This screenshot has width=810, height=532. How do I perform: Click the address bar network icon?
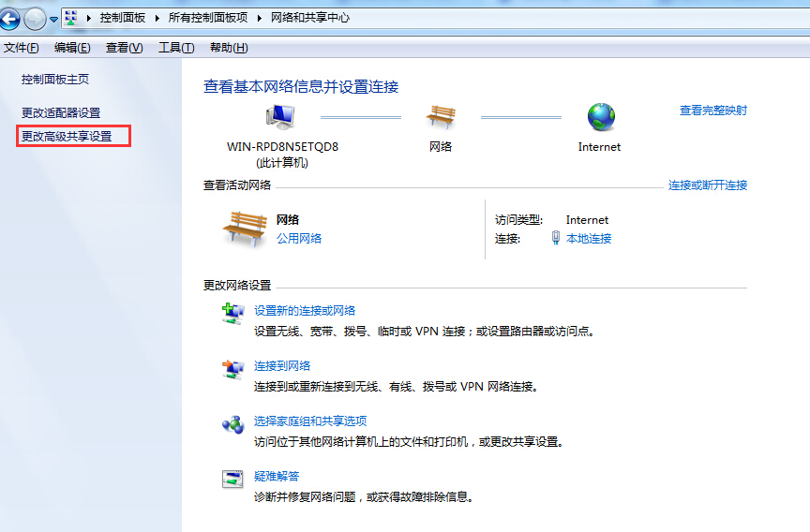(70, 18)
